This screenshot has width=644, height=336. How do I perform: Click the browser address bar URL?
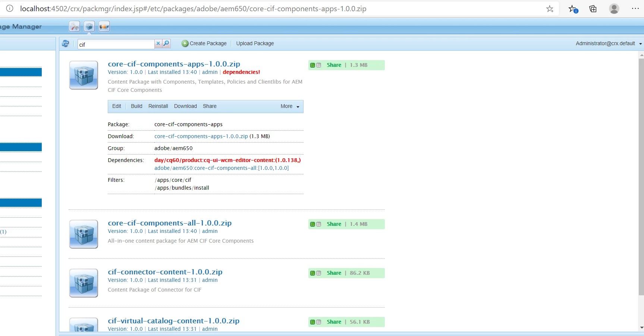193,9
